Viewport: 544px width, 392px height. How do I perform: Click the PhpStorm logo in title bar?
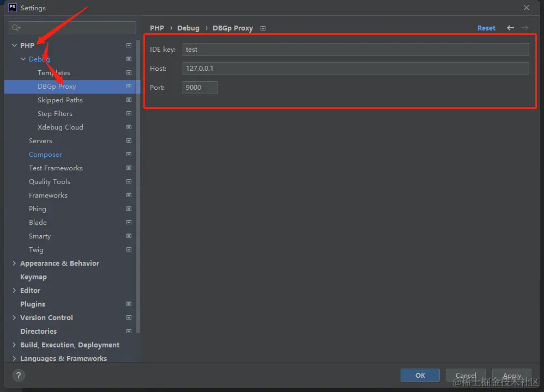point(13,8)
